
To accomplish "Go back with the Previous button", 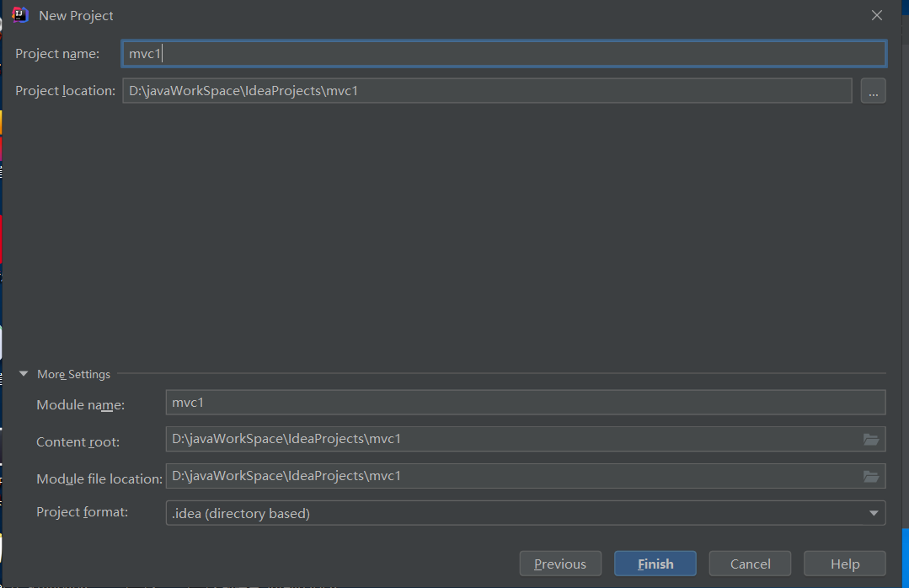I will pyautogui.click(x=560, y=564).
